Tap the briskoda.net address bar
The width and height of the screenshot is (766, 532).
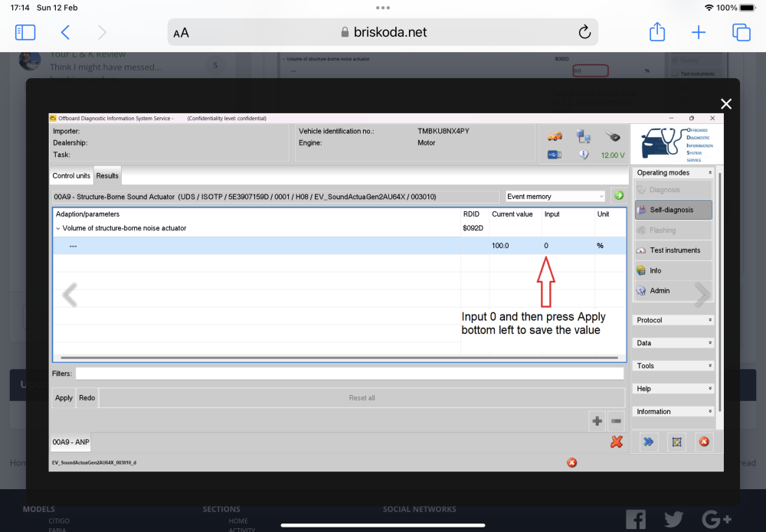383,32
